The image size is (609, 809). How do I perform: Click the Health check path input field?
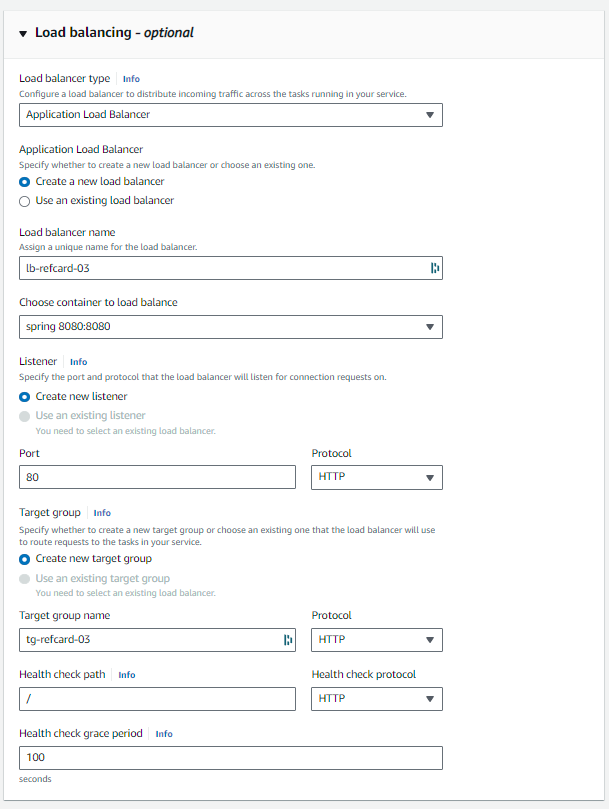coord(157,699)
